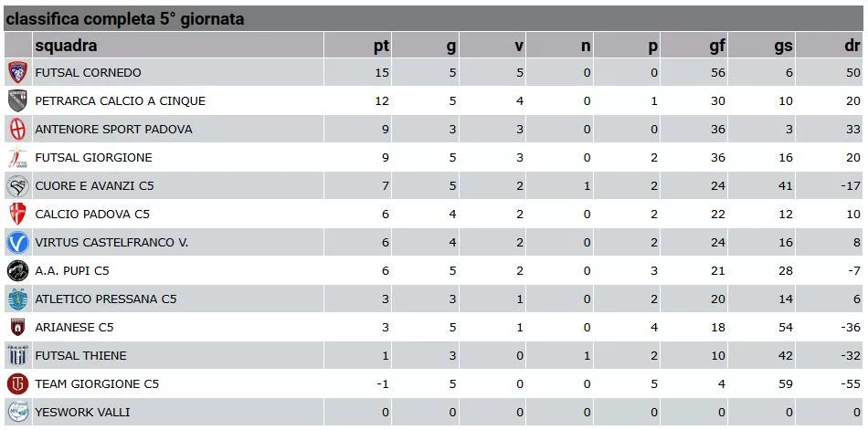This screenshot has height=430, width=868.
Task: Open the A.A. Pupi C5 black logo
Action: [x=17, y=270]
